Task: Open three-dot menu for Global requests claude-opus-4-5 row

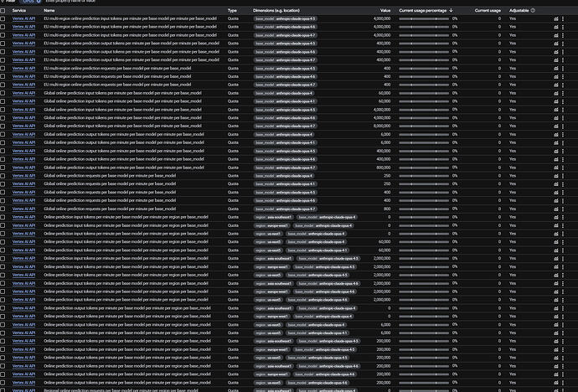Action: [x=563, y=193]
